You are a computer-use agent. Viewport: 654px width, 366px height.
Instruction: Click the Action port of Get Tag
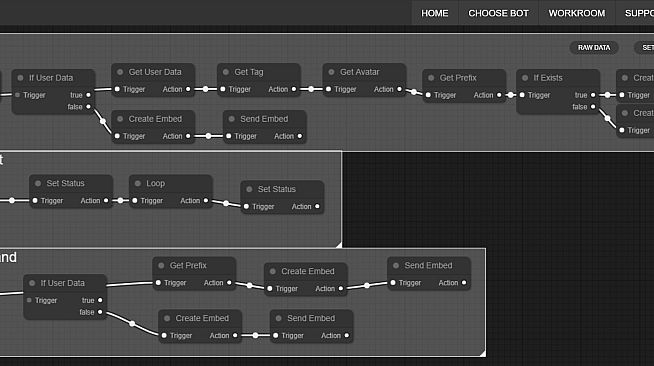click(294, 89)
